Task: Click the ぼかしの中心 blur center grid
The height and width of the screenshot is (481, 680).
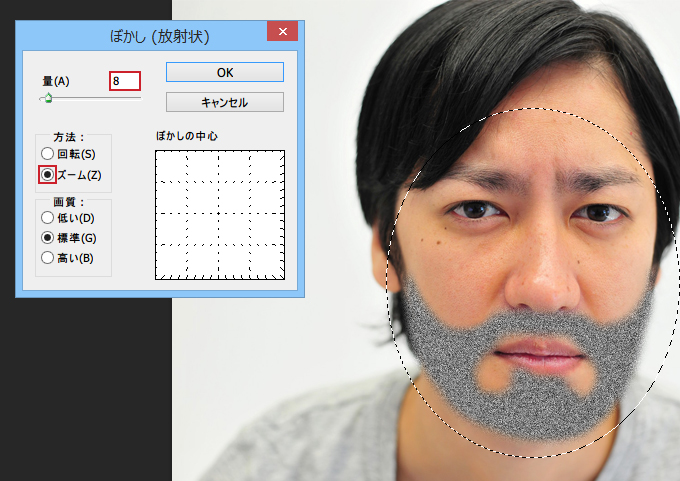Action: (220, 215)
